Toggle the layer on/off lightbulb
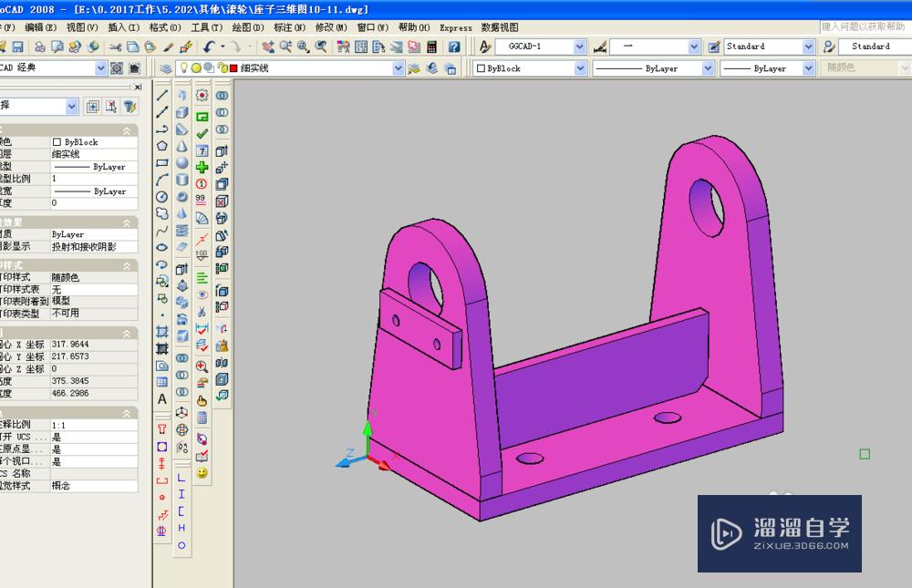 click(x=183, y=68)
